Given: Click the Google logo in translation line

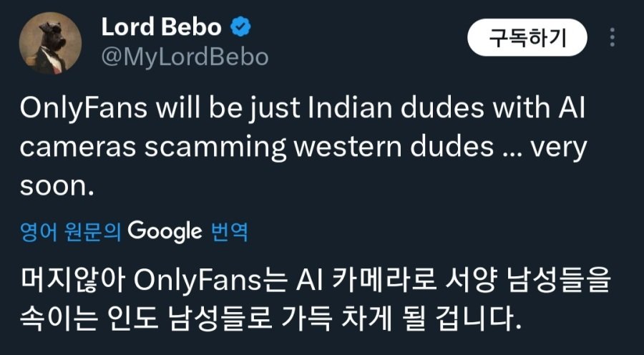Looking at the screenshot, I should pyautogui.click(x=165, y=231).
